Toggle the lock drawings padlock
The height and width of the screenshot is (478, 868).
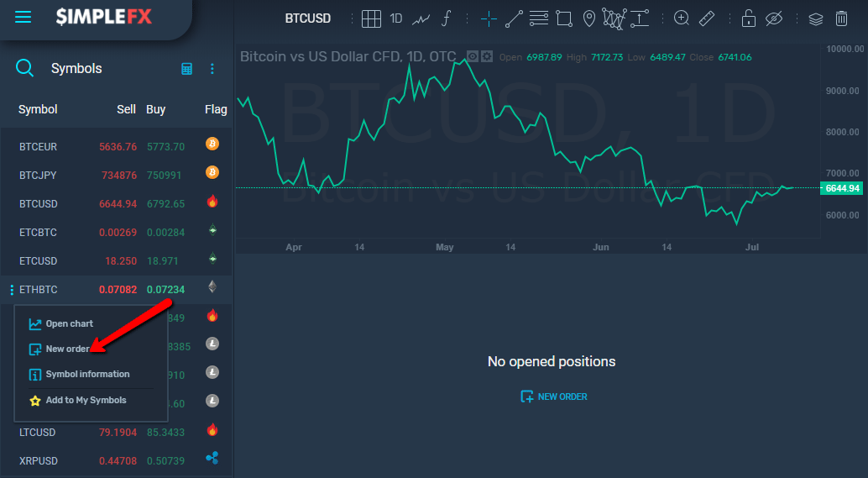pyautogui.click(x=749, y=18)
